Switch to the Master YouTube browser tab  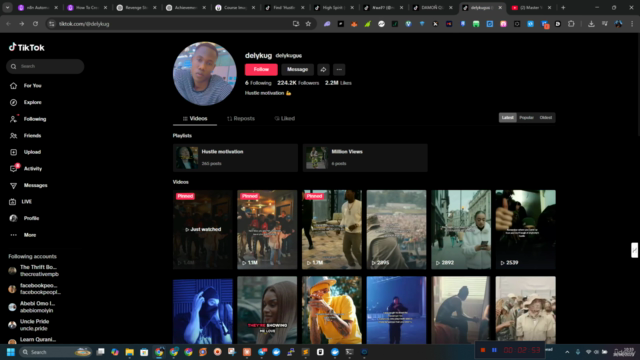click(x=531, y=7)
